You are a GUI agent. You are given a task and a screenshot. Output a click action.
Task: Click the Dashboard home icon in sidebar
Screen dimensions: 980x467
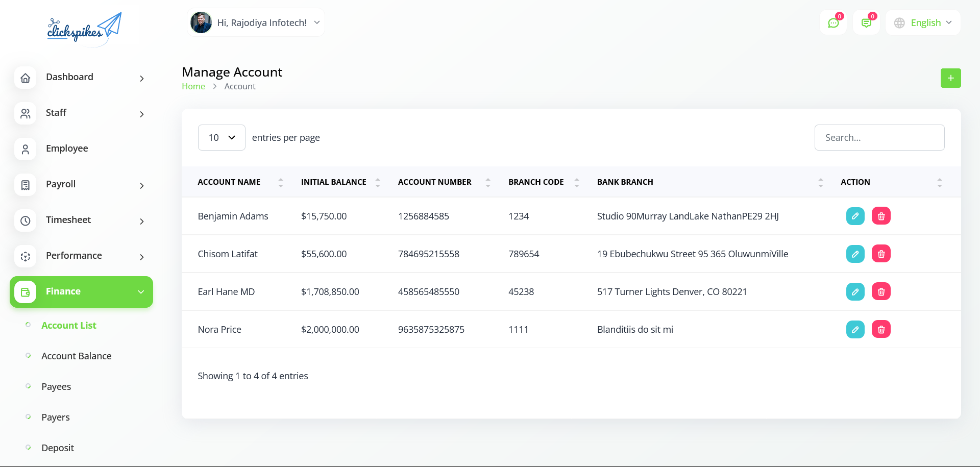click(26, 78)
